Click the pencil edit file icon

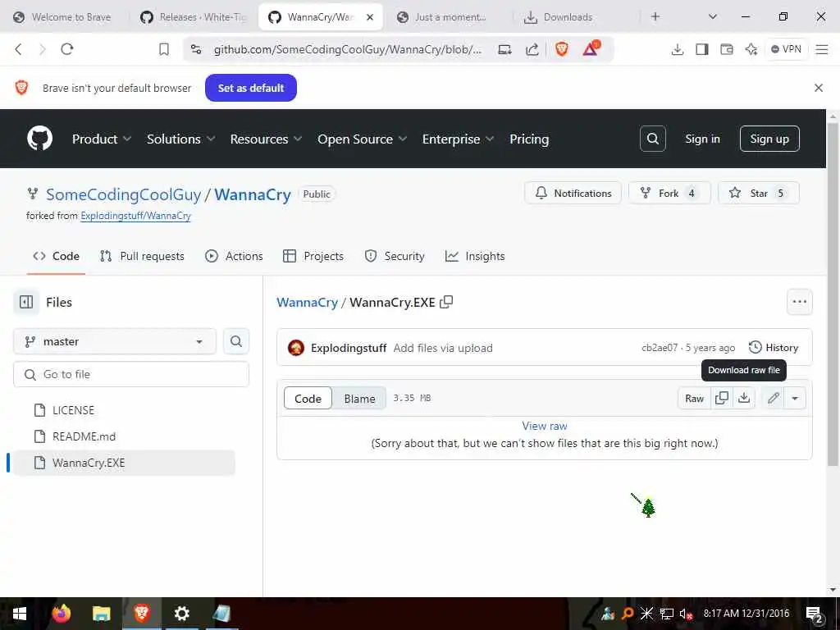(773, 398)
